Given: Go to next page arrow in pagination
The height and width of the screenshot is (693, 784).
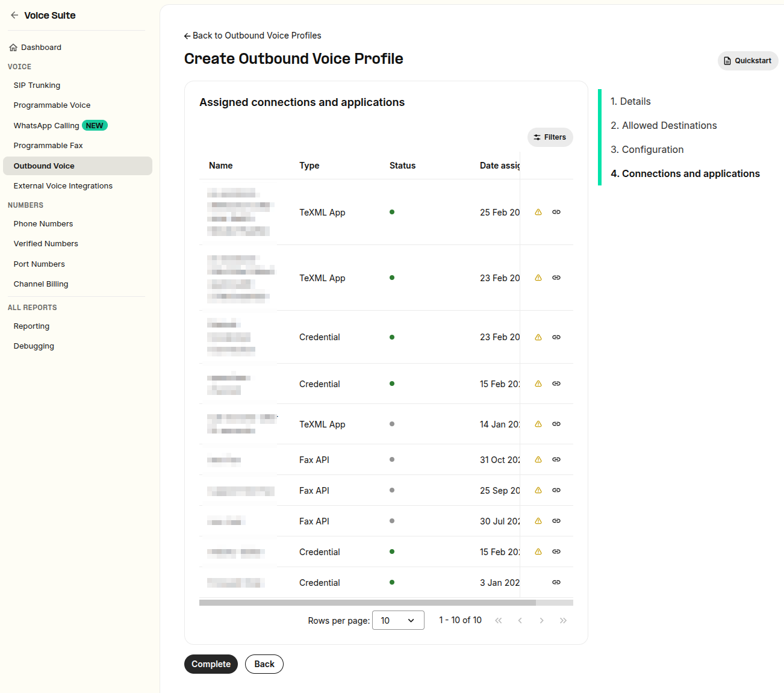Looking at the screenshot, I should click(x=541, y=620).
